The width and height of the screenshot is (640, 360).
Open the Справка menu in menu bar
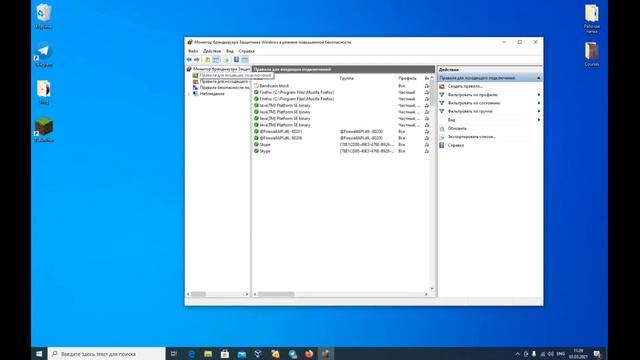247,51
